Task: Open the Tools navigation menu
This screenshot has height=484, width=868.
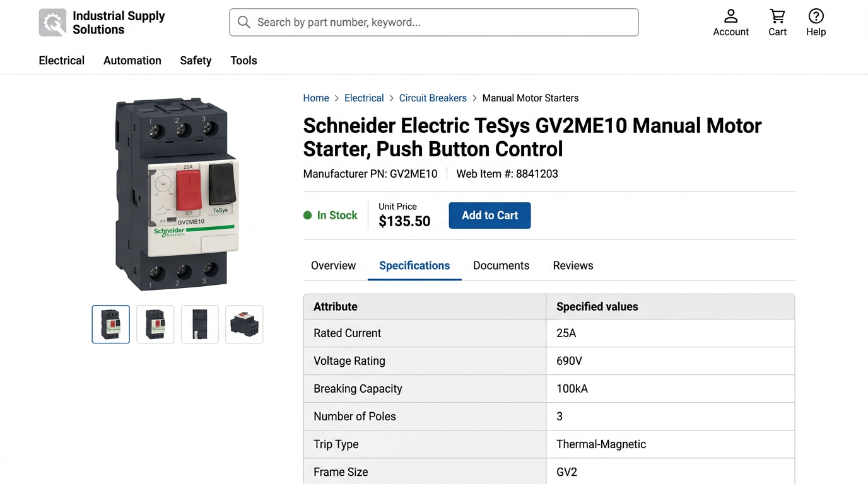Action: tap(243, 60)
